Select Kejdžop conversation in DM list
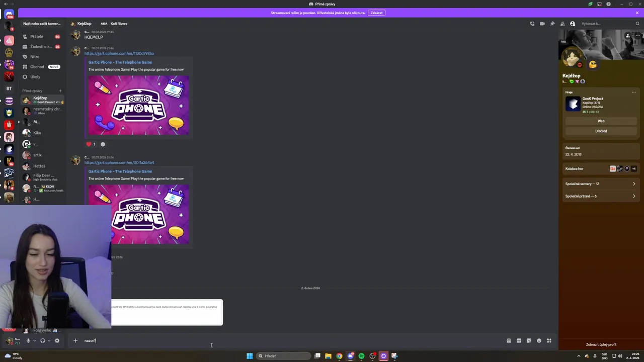This screenshot has width=644, height=362. click(x=42, y=100)
